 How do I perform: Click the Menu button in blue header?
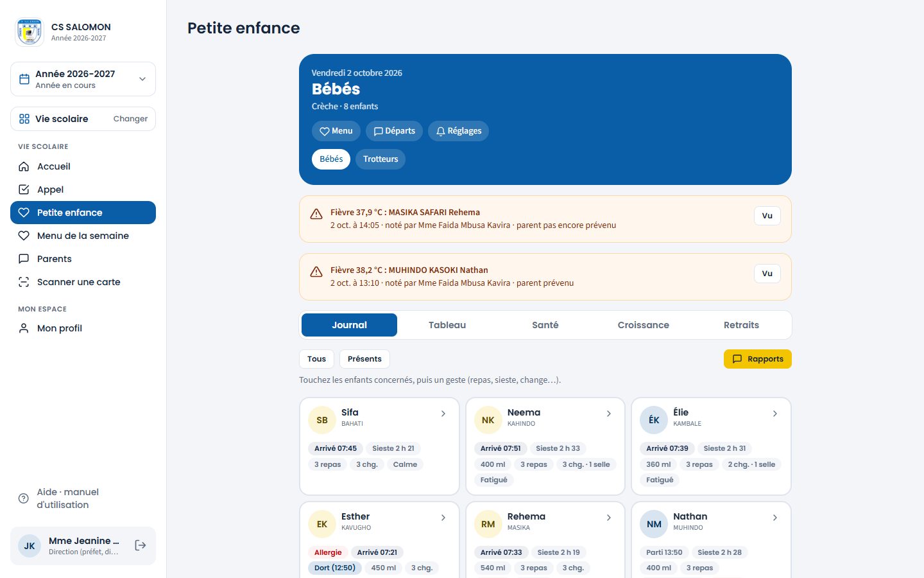tap(336, 131)
